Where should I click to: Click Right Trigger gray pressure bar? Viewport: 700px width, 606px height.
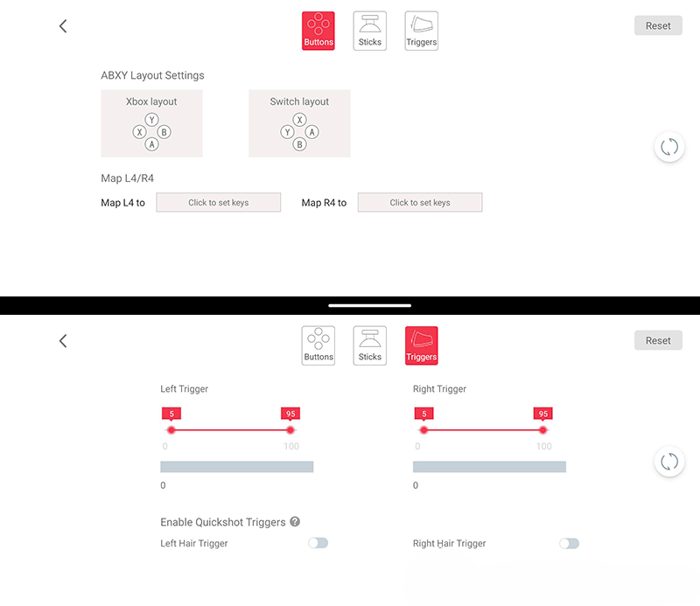pyautogui.click(x=489, y=467)
